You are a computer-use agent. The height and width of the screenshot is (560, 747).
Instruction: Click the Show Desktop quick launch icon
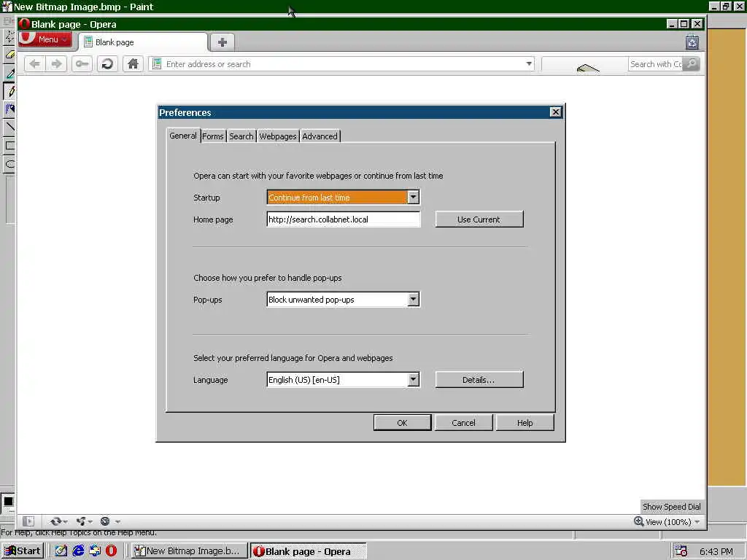(61, 551)
